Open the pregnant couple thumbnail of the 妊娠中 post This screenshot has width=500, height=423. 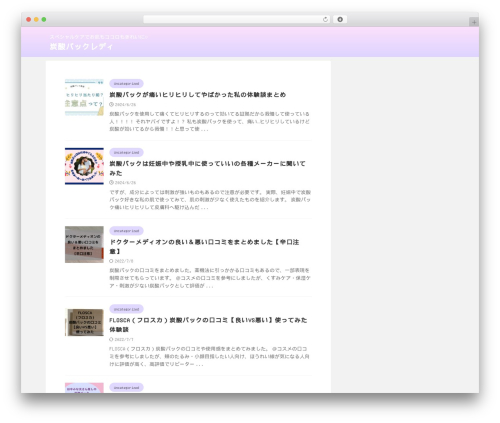pos(84,166)
